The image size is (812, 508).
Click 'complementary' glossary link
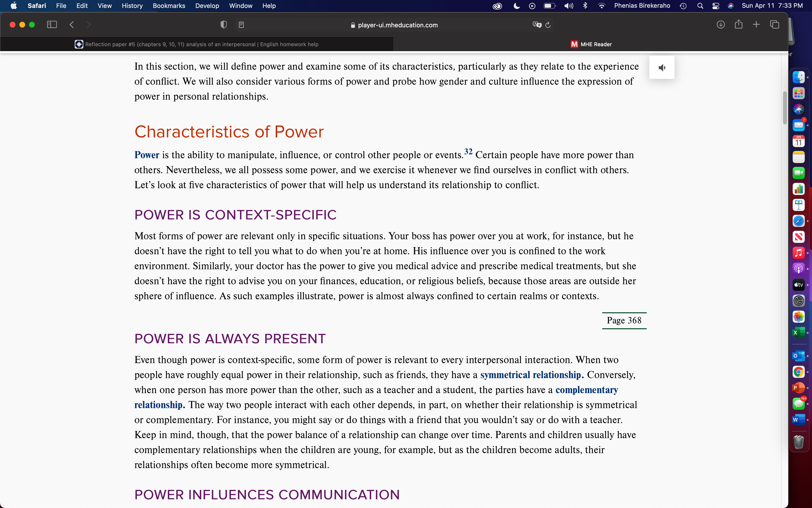[587, 390]
